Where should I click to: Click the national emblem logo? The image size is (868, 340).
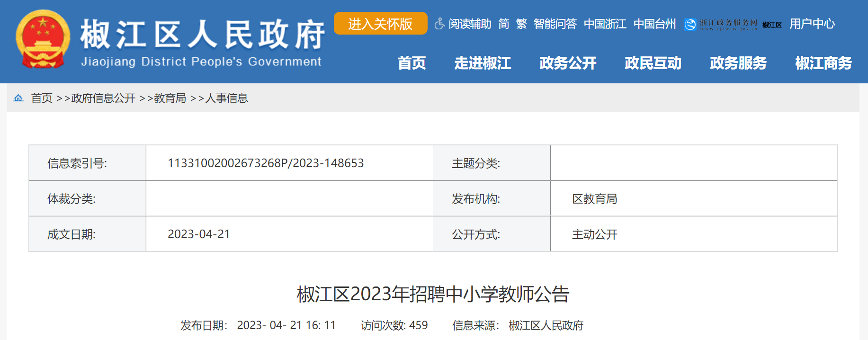click(43, 40)
